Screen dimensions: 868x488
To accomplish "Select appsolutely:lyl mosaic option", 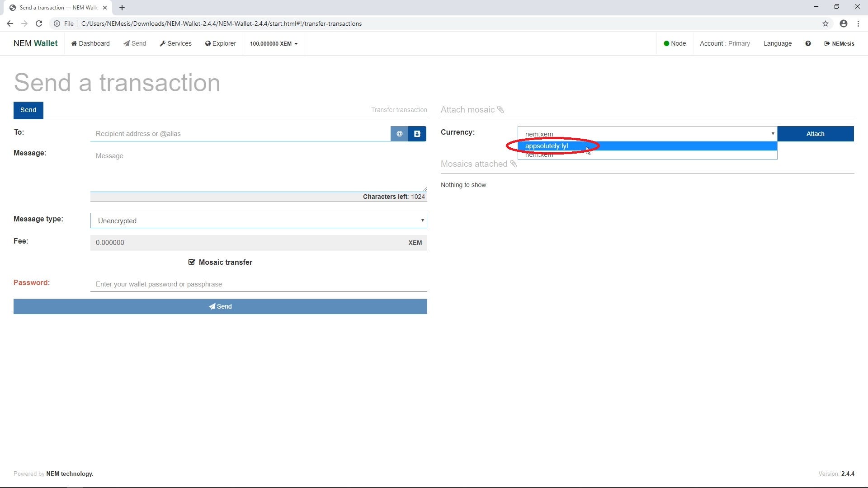I will [x=547, y=146].
